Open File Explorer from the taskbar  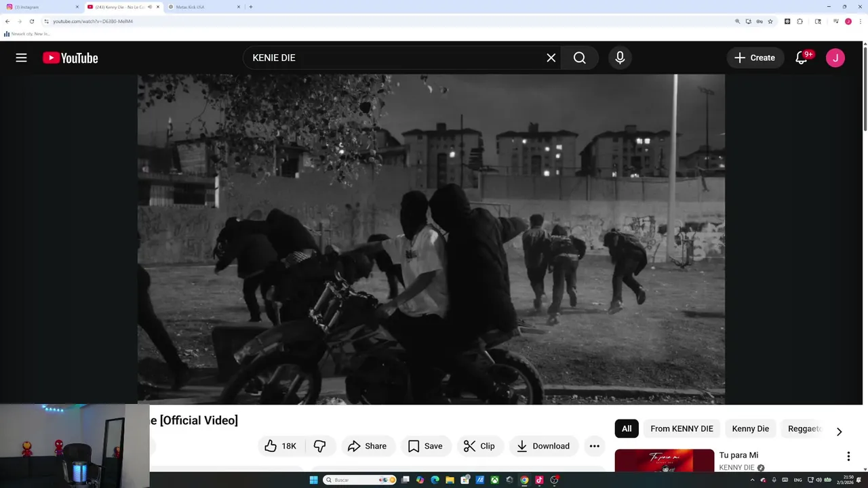pyautogui.click(x=450, y=480)
